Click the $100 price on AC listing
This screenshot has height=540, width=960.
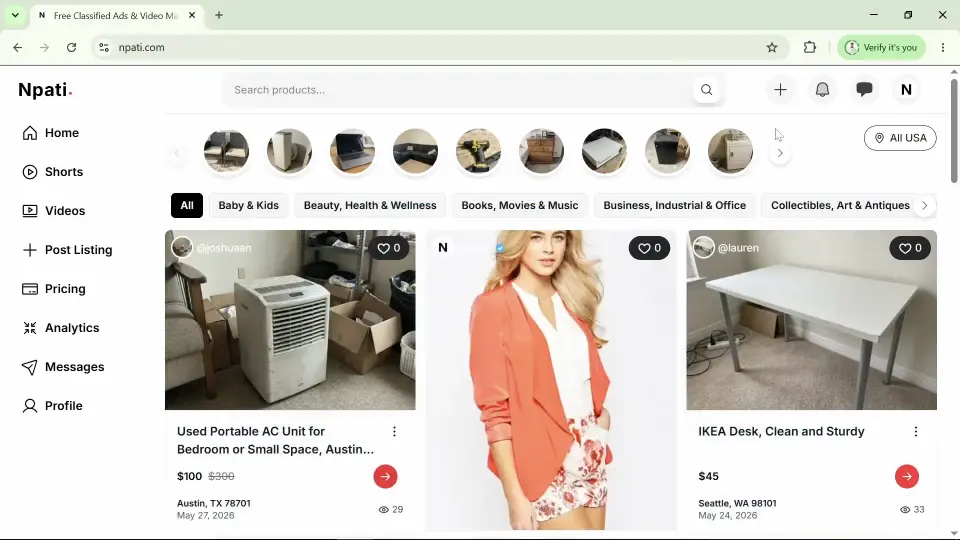click(189, 476)
